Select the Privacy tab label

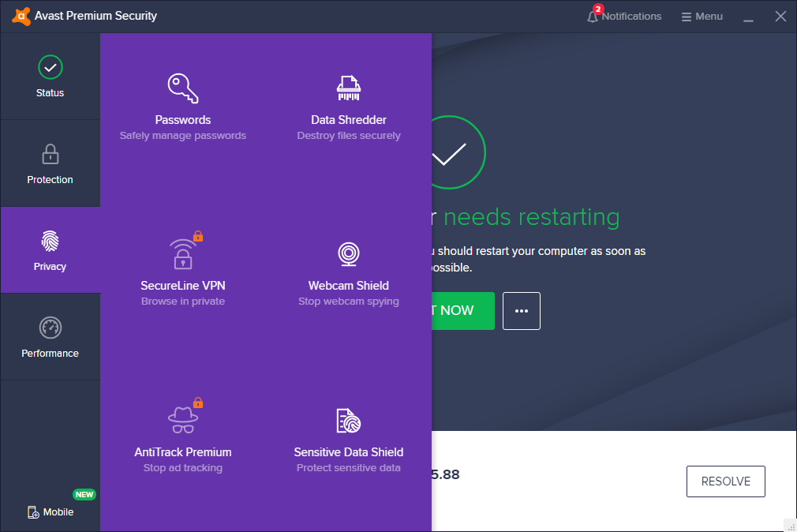(51, 267)
